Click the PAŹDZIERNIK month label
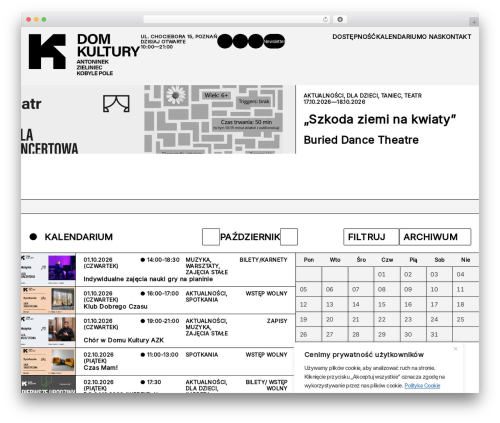 point(250,237)
